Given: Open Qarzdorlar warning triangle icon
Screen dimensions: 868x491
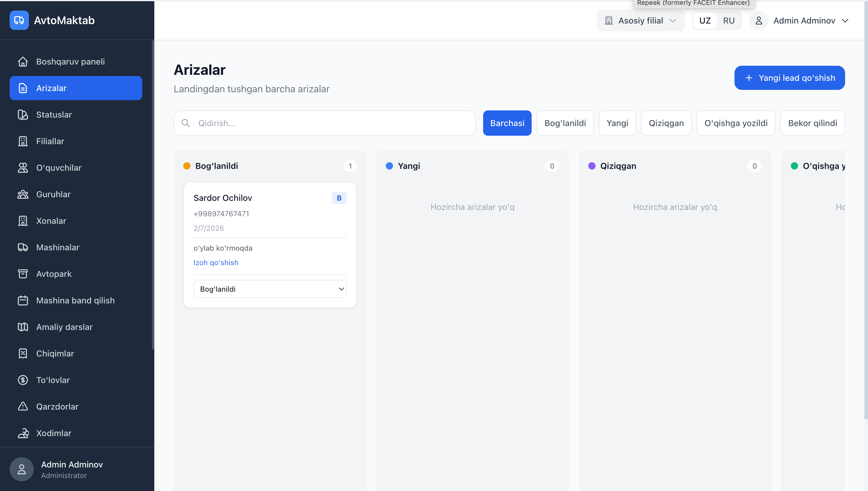Looking at the screenshot, I should (x=23, y=406).
